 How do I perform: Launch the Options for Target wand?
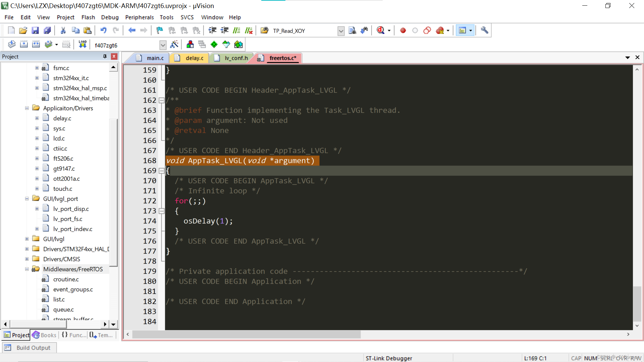[174, 44]
